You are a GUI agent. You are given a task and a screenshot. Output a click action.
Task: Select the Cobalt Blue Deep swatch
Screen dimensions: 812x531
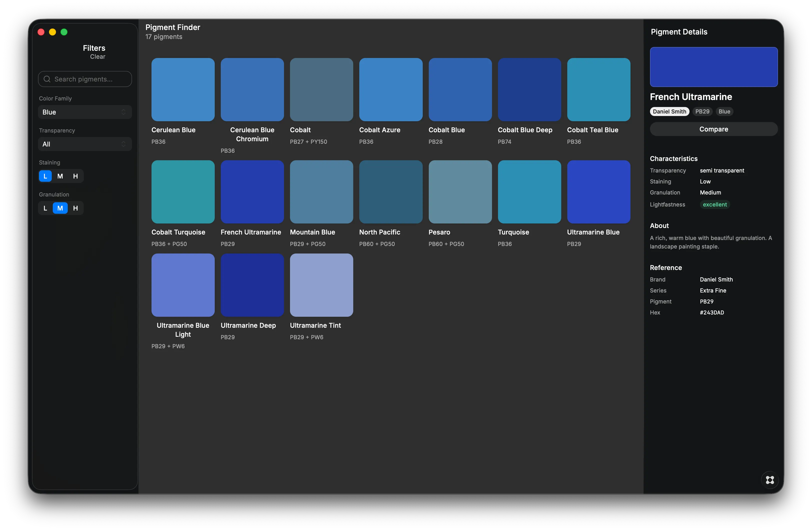tap(529, 89)
